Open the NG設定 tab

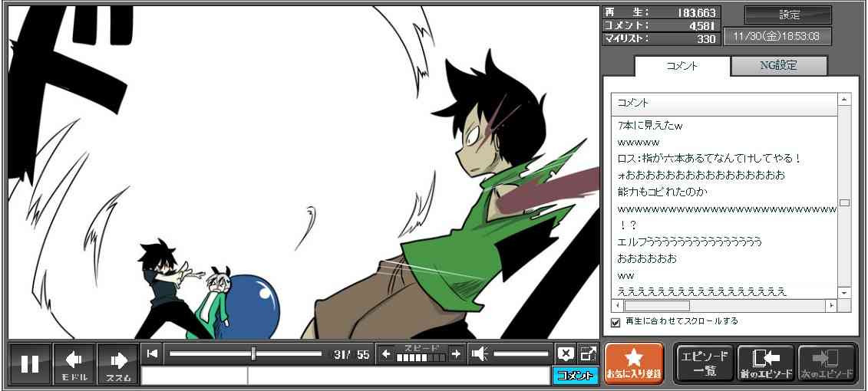(x=778, y=66)
